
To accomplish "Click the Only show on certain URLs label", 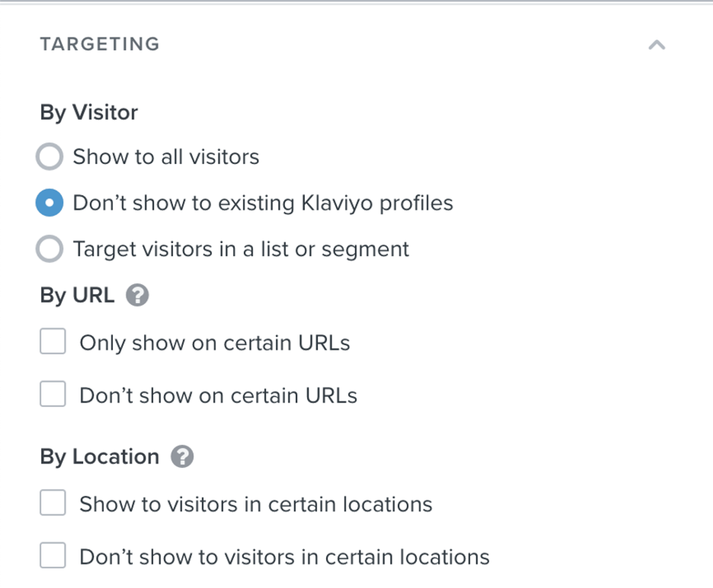I will [215, 343].
